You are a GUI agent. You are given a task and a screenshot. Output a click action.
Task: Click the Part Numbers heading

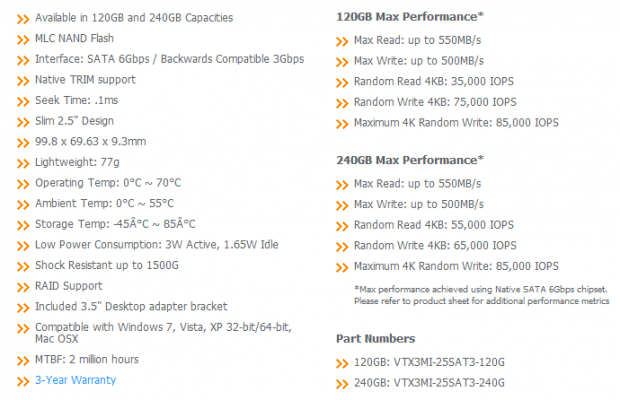[376, 339]
